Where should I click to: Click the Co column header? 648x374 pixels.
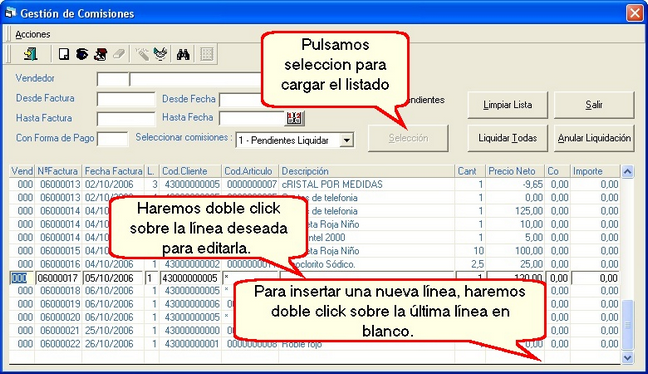click(557, 171)
